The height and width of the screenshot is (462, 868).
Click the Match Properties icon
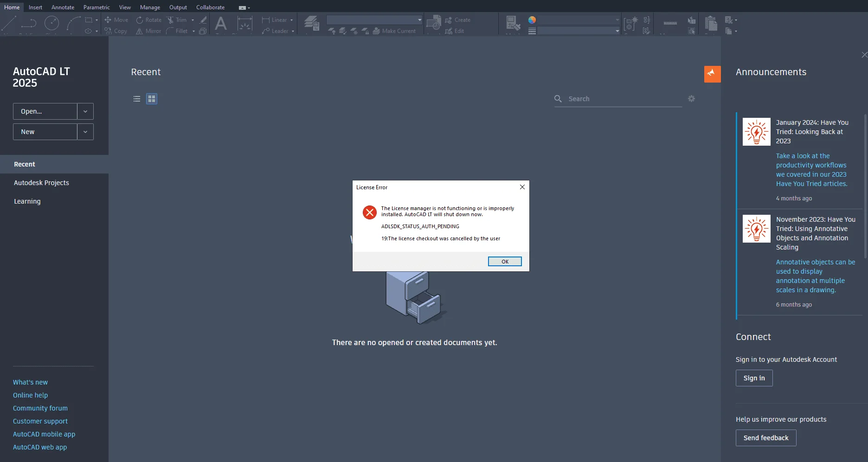[x=513, y=24]
